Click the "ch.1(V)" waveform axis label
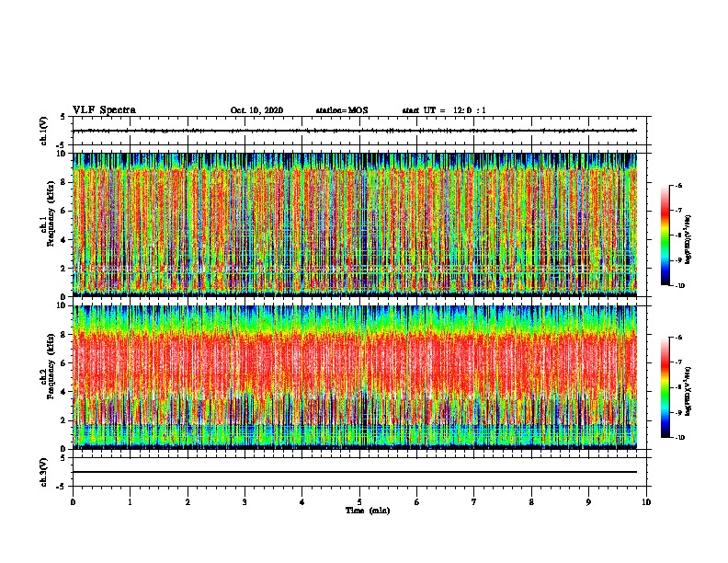728x563 pixels. coord(43,131)
